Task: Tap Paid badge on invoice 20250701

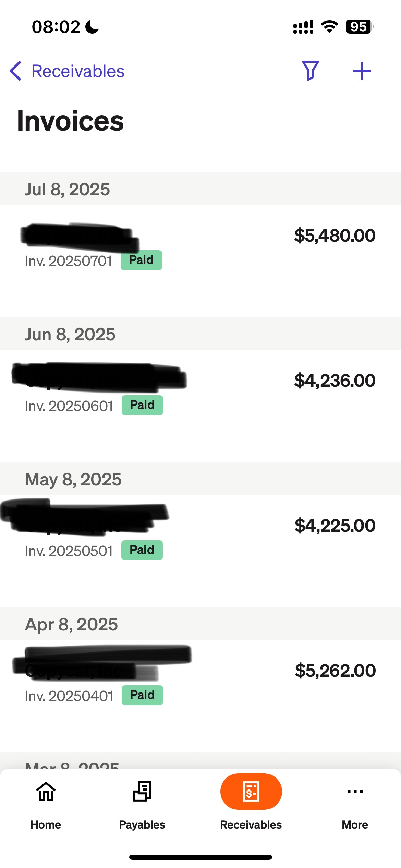Action: [x=141, y=260]
